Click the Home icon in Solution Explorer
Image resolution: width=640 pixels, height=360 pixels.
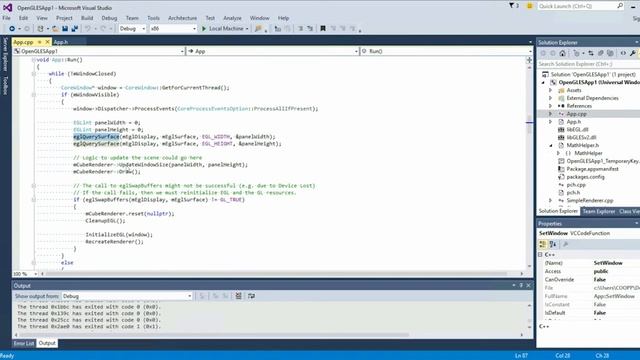562,53
